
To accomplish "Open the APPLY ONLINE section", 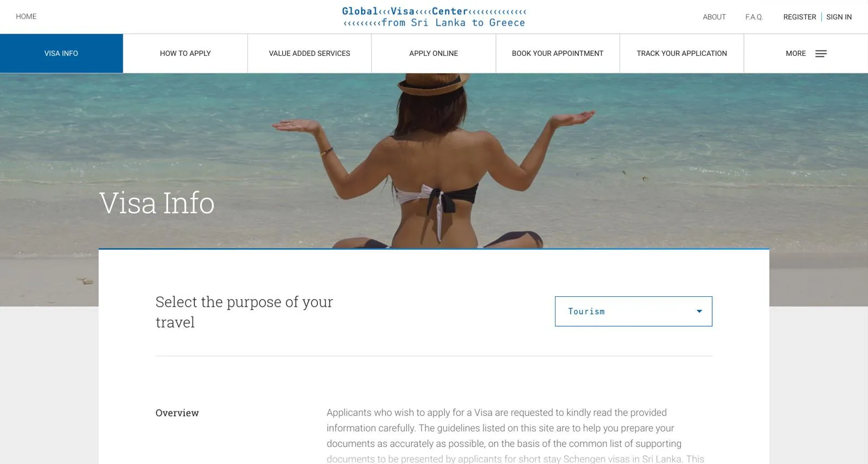I will (433, 54).
